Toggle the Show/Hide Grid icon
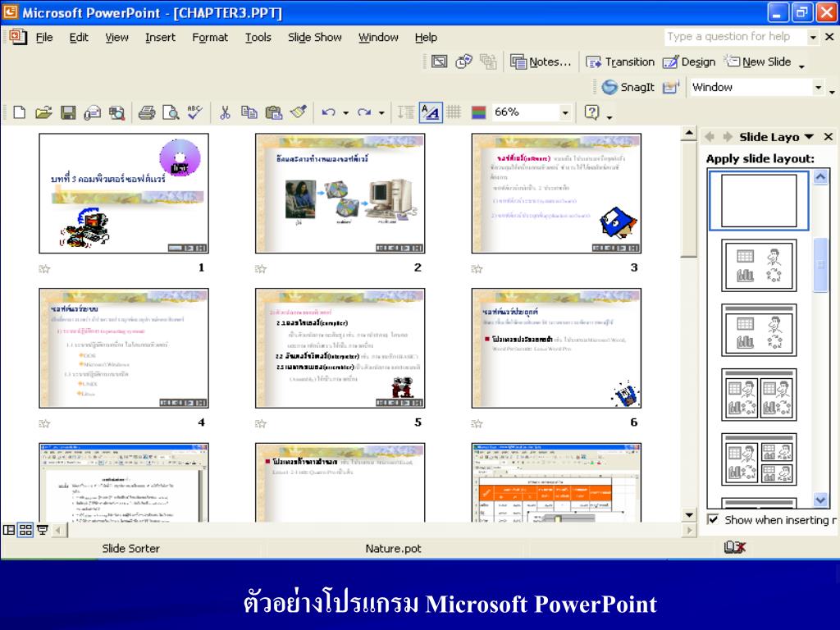840x630 pixels. [454, 112]
